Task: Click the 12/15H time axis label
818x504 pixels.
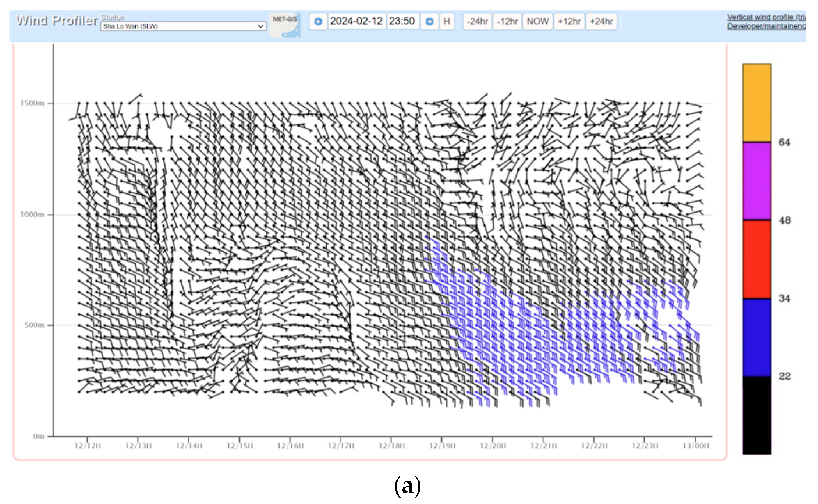Action: 240,446
